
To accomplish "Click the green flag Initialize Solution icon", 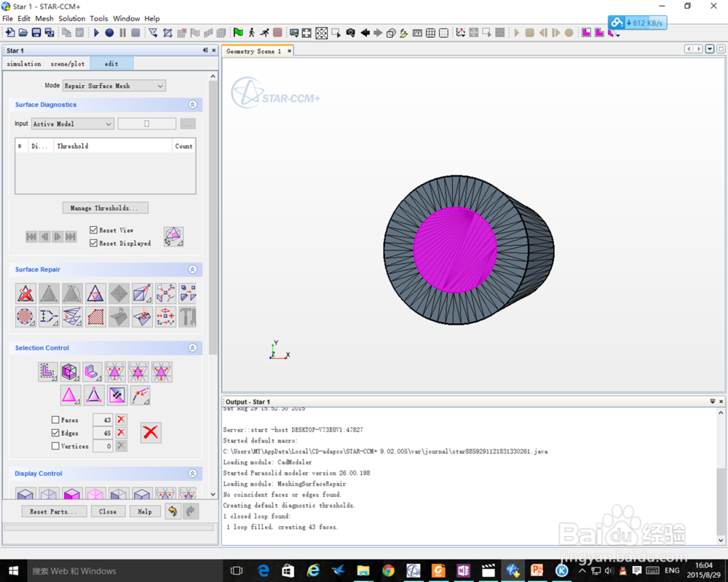I will [238, 33].
